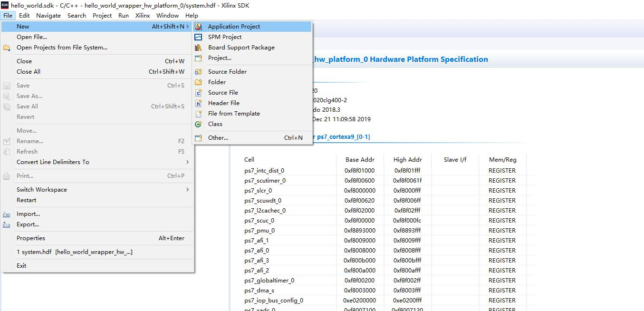Screen dimensions: 644x311
Task: Expand the New submenu arrow
Action: click(188, 27)
